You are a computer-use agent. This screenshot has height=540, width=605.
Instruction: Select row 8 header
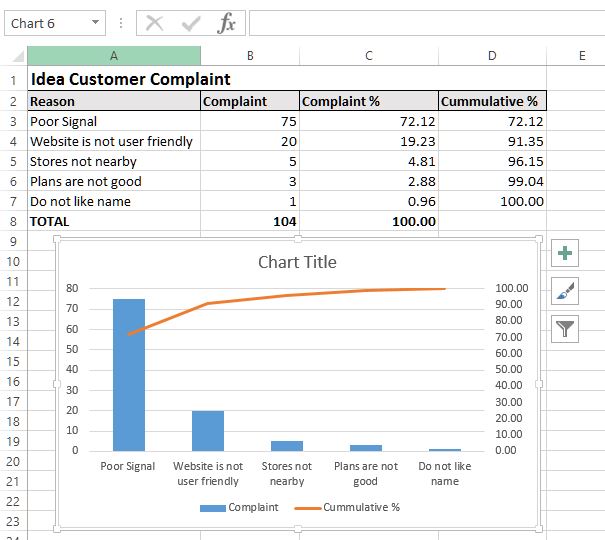tap(14, 221)
